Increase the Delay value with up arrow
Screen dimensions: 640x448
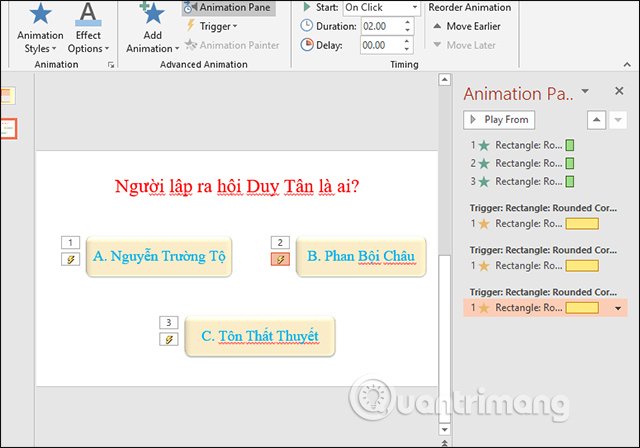click(x=407, y=41)
